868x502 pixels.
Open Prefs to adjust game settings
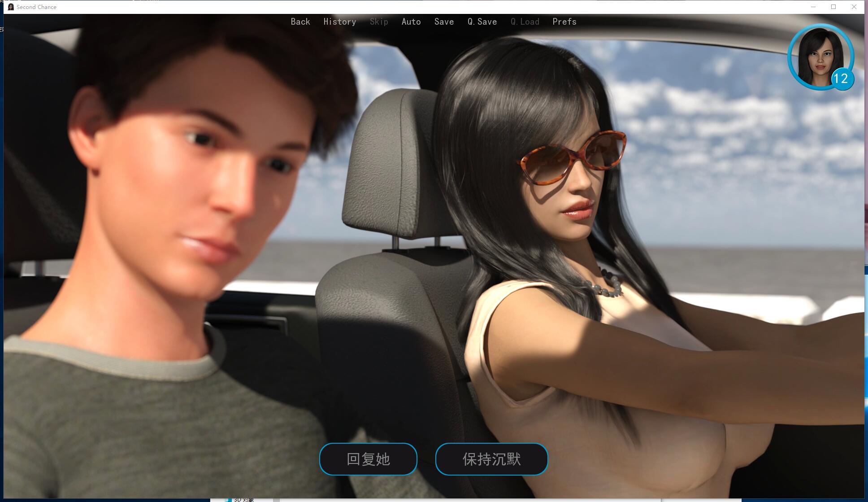click(564, 22)
